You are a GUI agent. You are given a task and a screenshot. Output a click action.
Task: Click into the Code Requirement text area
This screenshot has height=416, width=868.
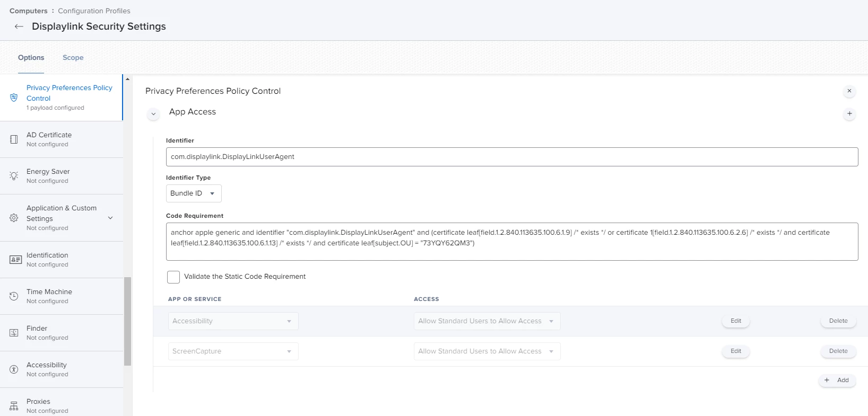point(512,242)
